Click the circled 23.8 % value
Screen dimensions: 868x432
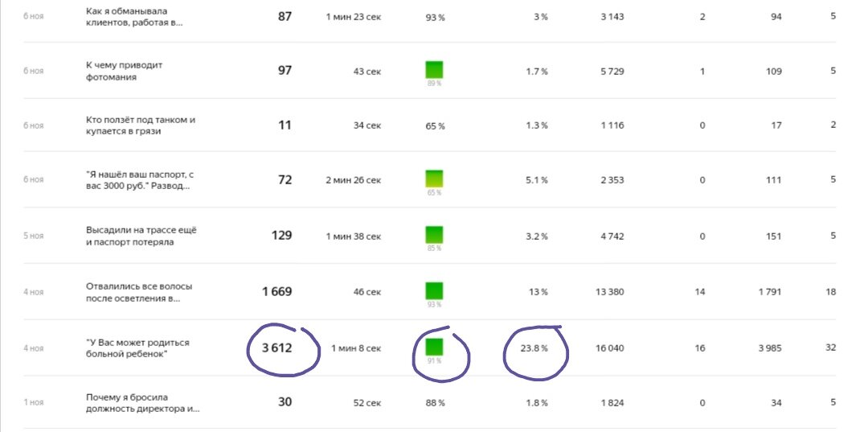click(534, 348)
